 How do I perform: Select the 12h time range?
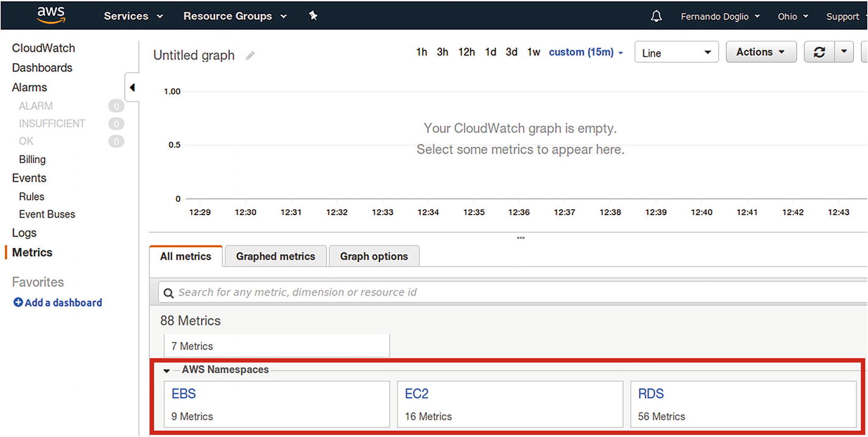click(466, 52)
